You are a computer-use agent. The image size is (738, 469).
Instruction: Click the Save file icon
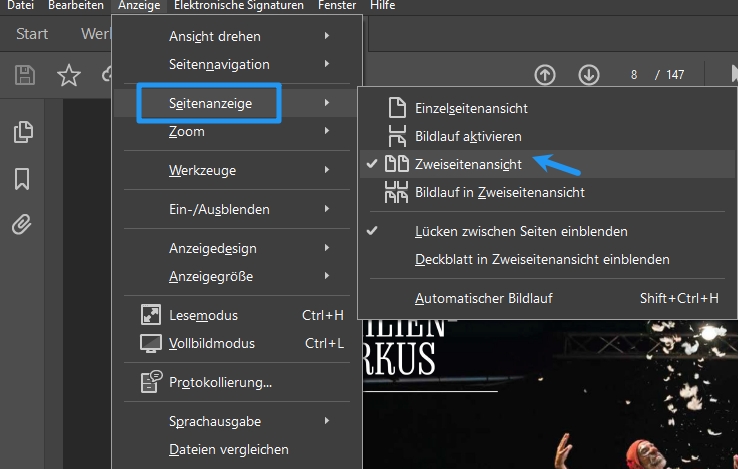pyautogui.click(x=24, y=75)
